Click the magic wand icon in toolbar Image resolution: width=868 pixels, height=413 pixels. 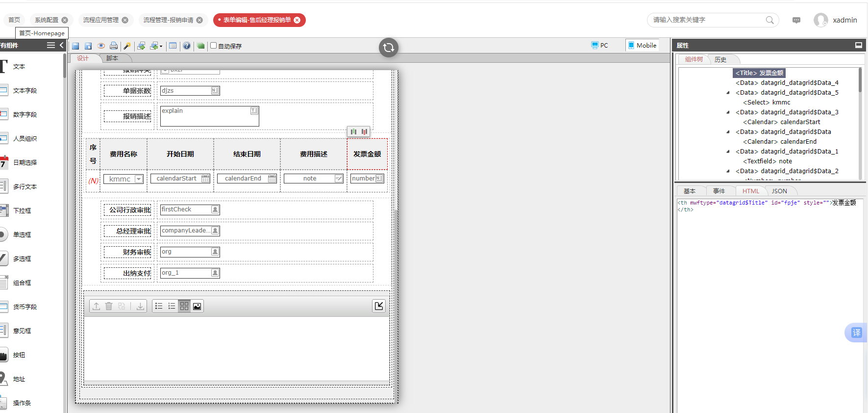click(x=127, y=46)
